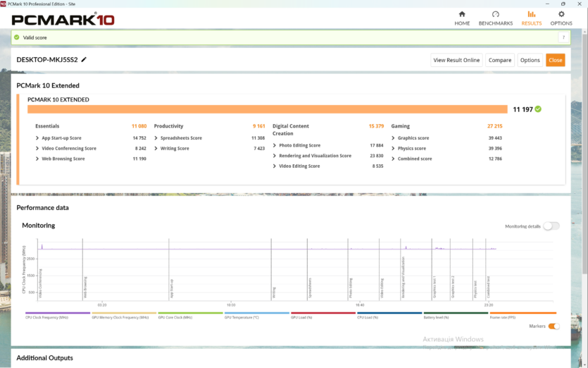Expand Writing Score row
The height and width of the screenshot is (368, 588).
pos(156,148)
